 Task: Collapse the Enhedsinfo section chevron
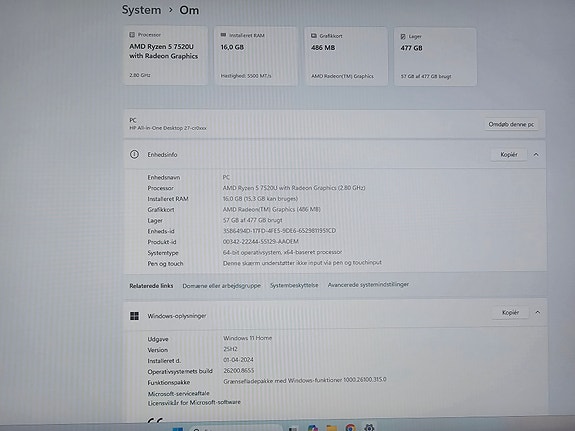[536, 154]
